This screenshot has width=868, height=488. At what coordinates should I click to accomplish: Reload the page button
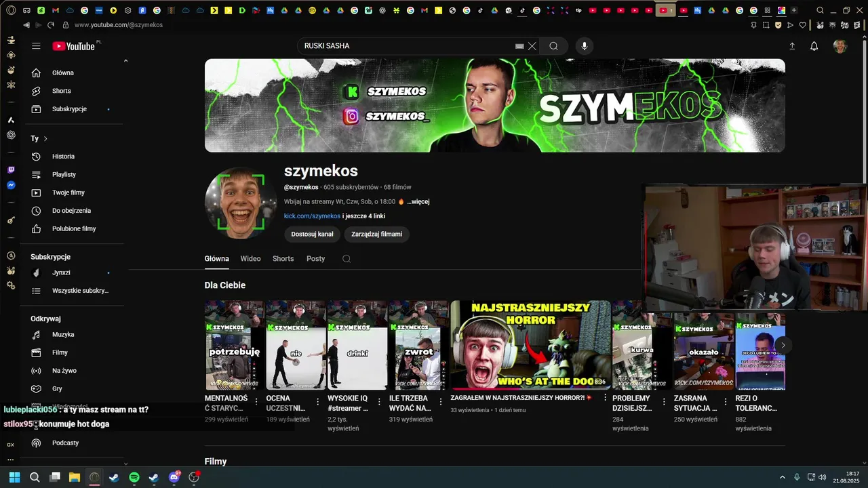[51, 25]
